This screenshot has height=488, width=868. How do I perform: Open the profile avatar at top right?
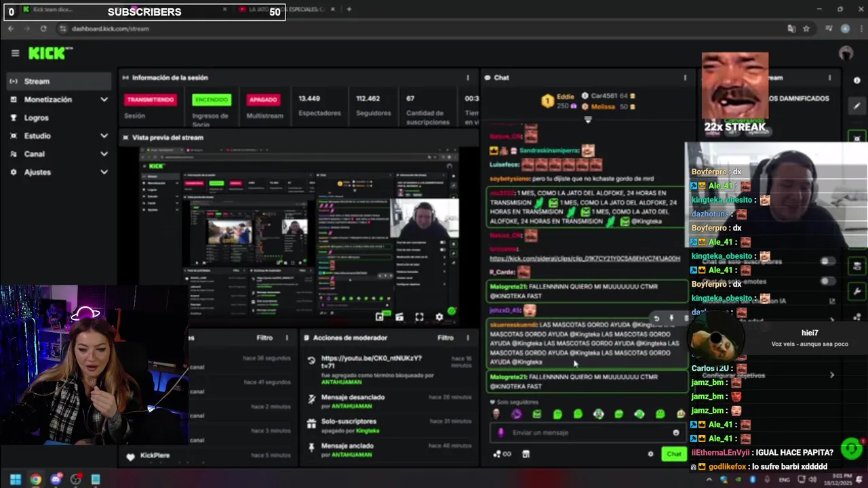point(846,53)
